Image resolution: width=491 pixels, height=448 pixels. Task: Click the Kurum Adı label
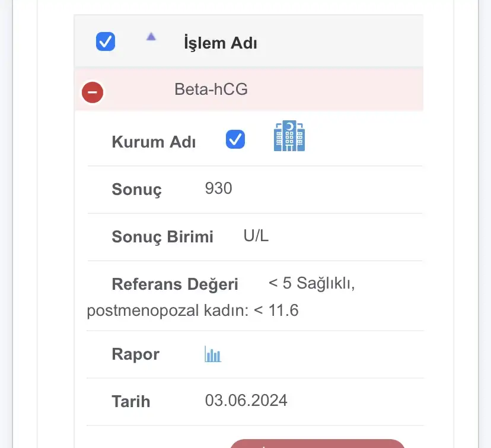click(154, 142)
